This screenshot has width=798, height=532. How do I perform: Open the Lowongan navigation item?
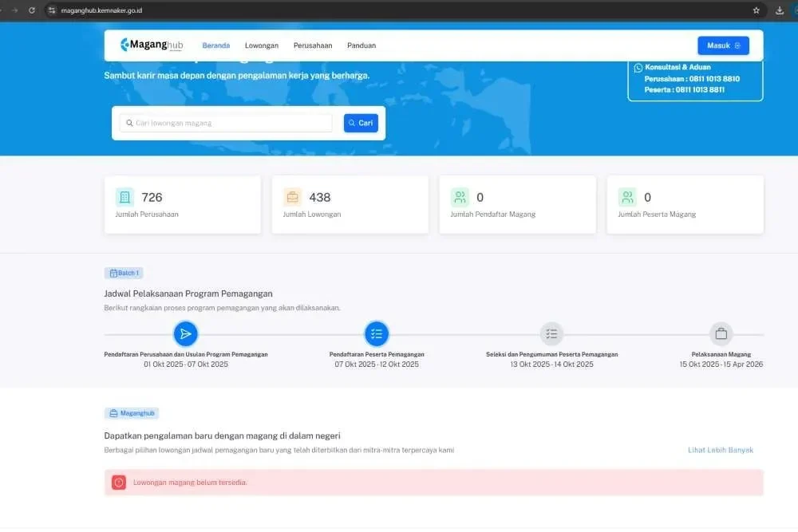(262, 45)
